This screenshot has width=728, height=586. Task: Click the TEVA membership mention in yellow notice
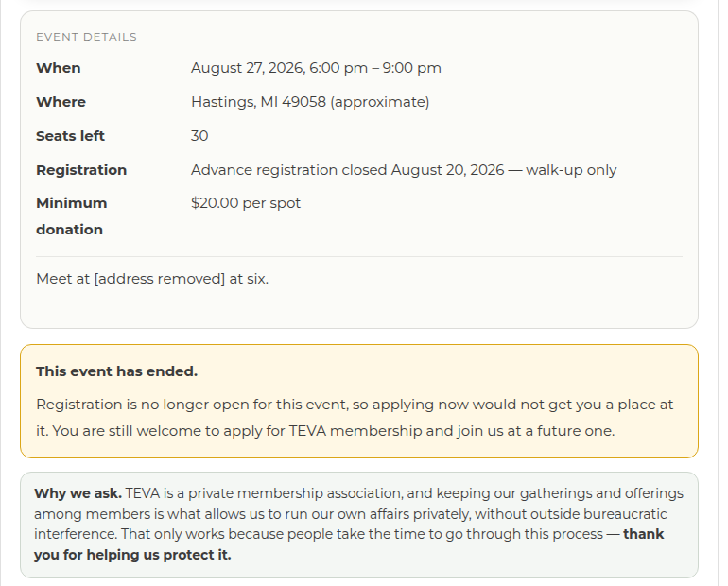tap(355, 431)
